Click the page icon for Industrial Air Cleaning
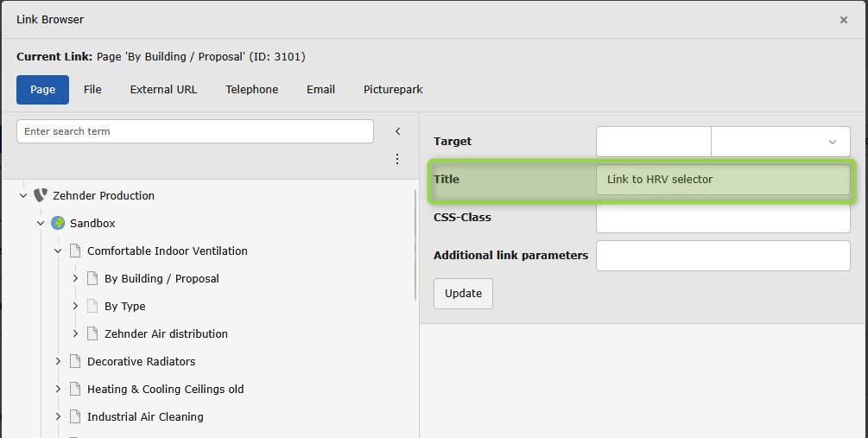 (x=75, y=416)
